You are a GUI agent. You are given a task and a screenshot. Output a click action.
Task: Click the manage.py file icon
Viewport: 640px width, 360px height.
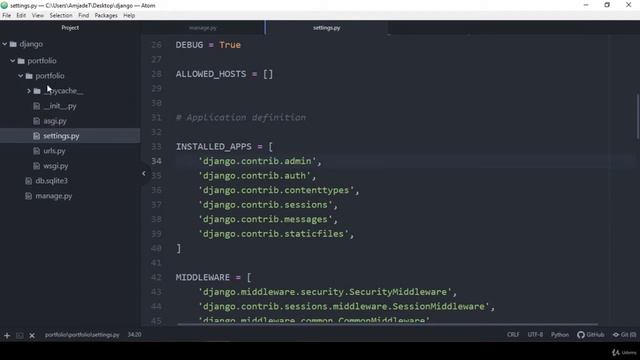[x=28, y=196]
